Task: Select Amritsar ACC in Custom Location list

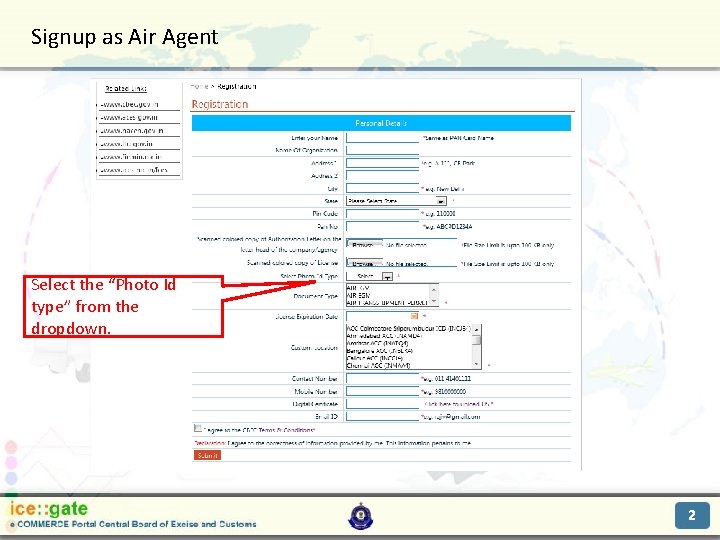Action: (x=377, y=343)
